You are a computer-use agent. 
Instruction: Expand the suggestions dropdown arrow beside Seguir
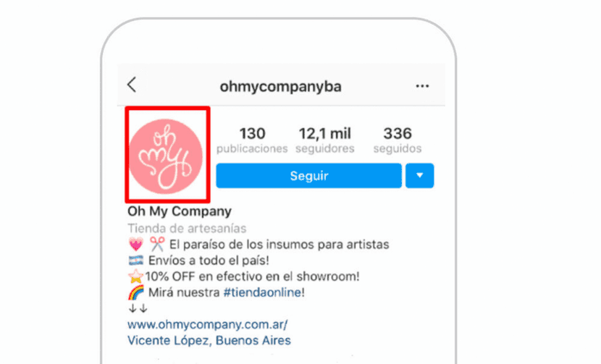420,176
